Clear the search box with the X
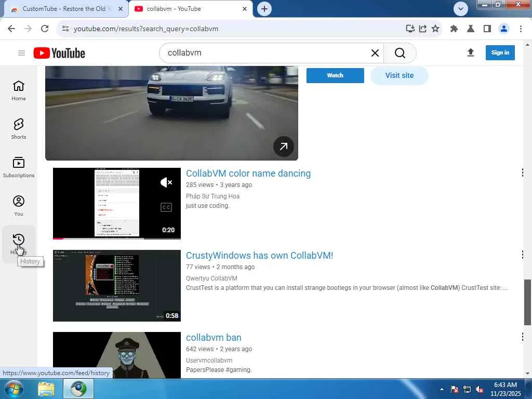Screen dimensions: 532x399 coord(375,53)
